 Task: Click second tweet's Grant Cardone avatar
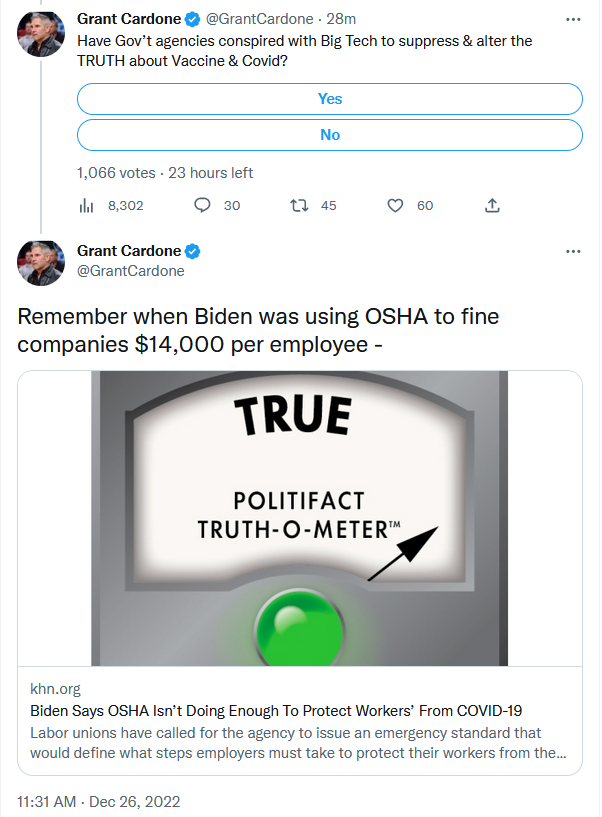[41, 262]
